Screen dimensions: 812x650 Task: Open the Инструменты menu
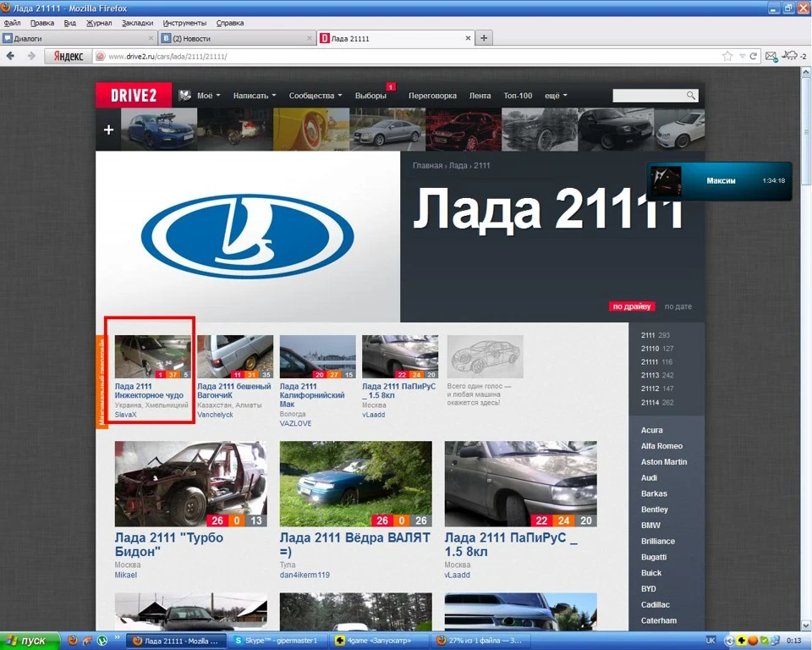coord(184,23)
